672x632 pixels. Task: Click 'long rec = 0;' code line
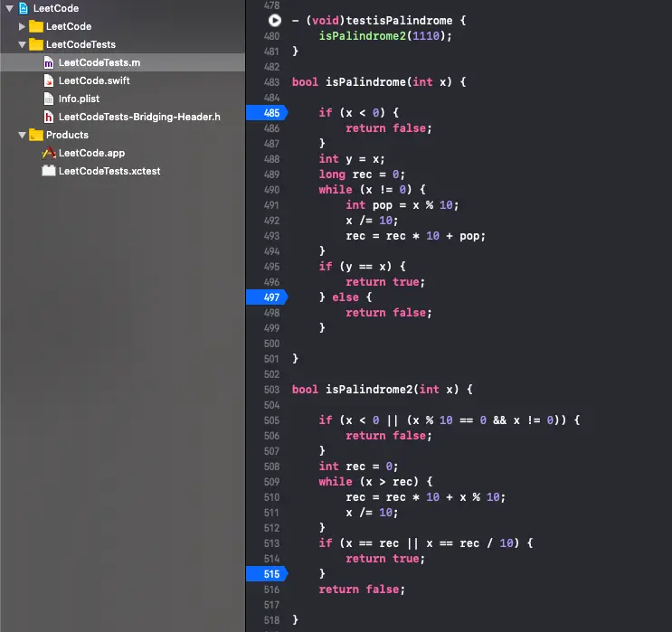(x=362, y=175)
